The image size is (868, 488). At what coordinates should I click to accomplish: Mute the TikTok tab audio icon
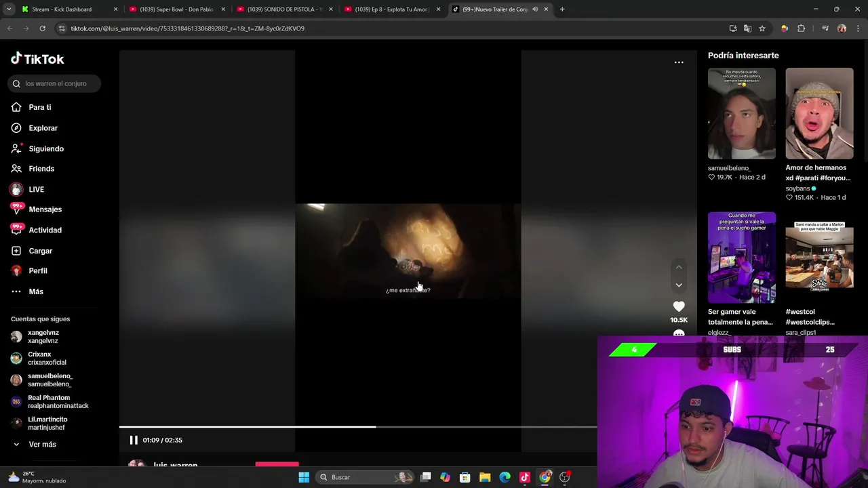(x=535, y=9)
